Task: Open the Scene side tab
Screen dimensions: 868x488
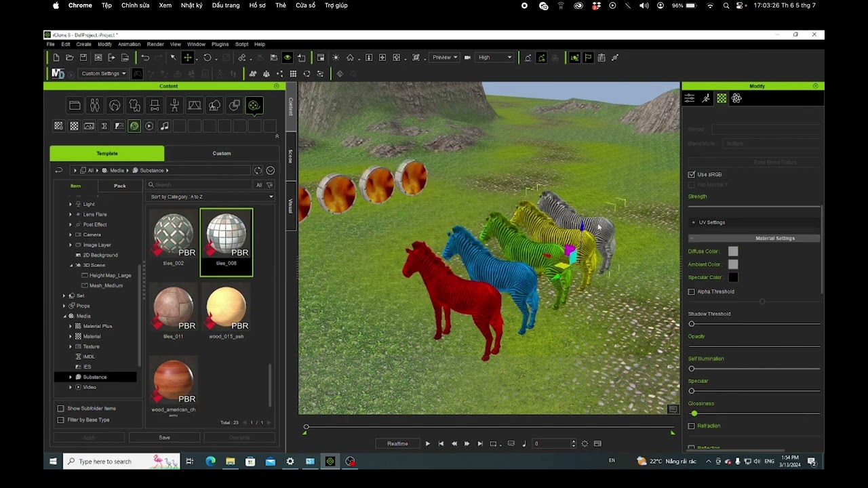Action: (x=291, y=156)
